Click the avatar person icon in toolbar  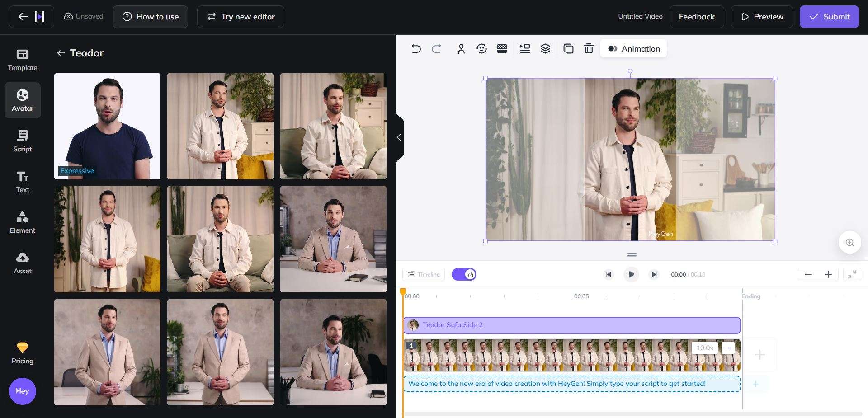coord(461,48)
